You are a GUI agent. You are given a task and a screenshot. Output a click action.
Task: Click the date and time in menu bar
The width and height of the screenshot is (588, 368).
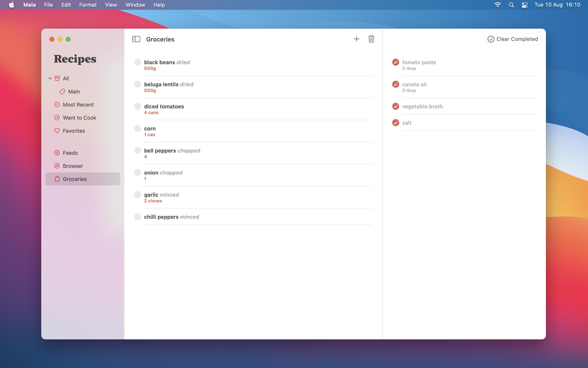coord(557,5)
